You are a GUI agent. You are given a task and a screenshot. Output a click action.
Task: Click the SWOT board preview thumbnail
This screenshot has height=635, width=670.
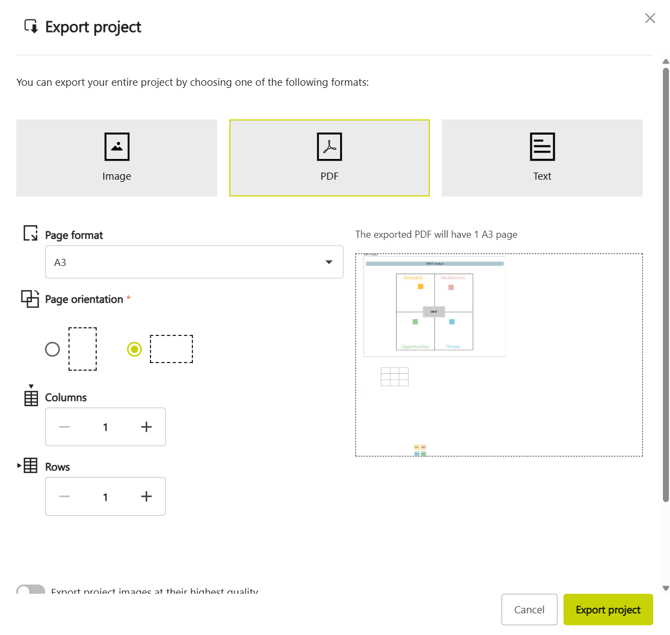pyautogui.click(x=434, y=307)
